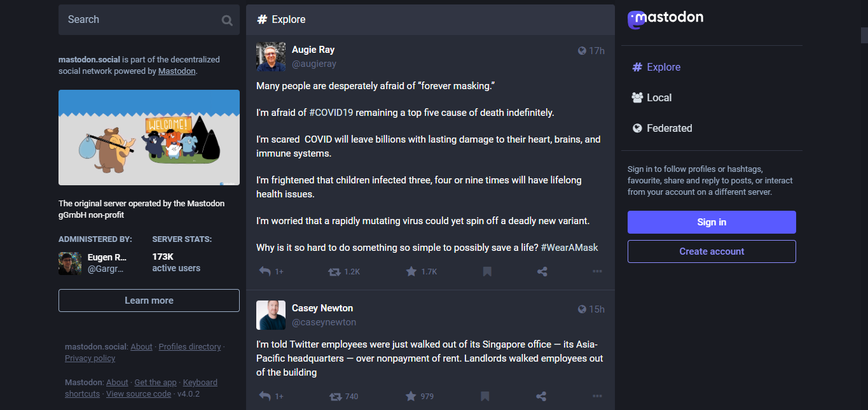The height and width of the screenshot is (410, 868).
Task: Boost Augie Ray's post
Action: coord(334,272)
